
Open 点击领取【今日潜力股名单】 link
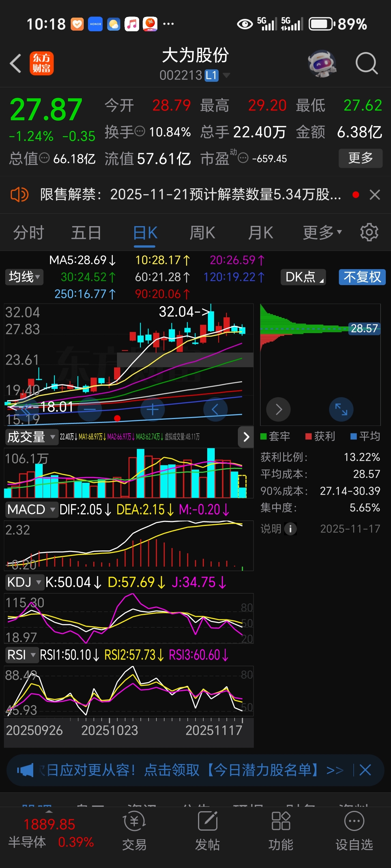tap(244, 770)
